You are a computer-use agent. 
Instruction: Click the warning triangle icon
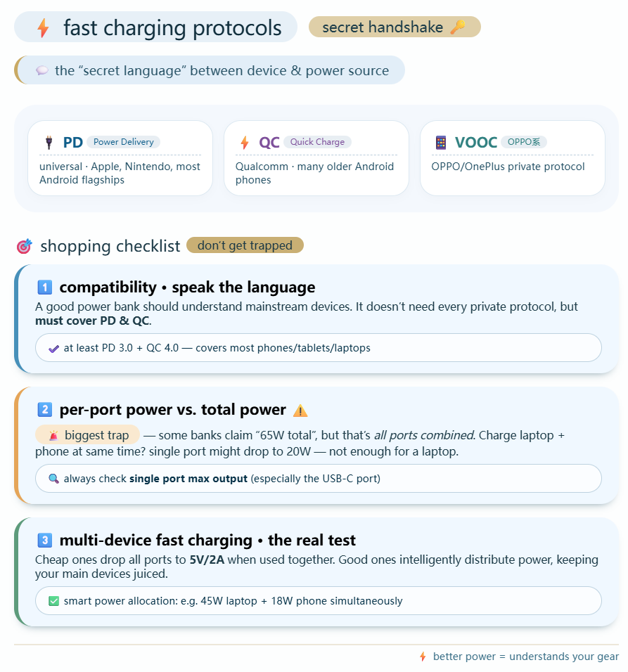[x=300, y=411]
